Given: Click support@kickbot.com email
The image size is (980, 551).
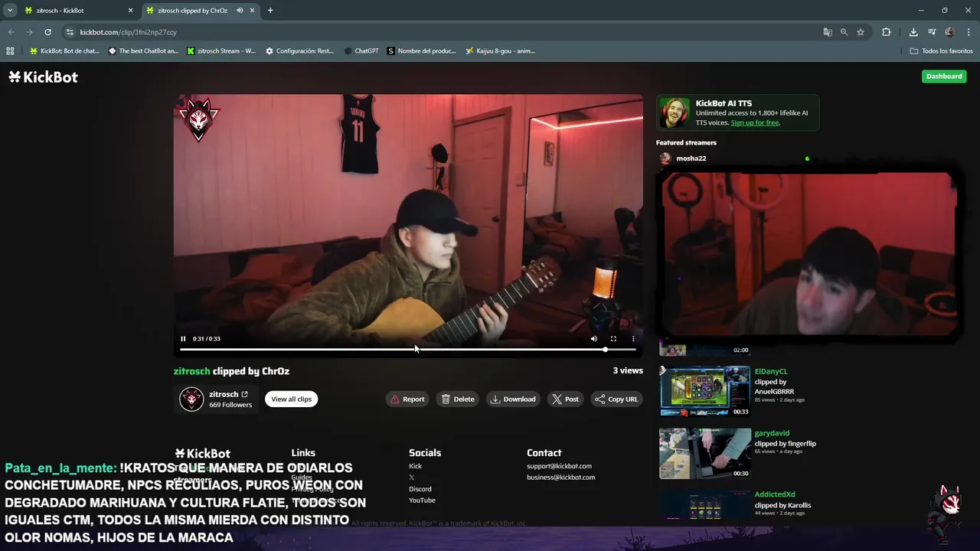Looking at the screenshot, I should (559, 466).
